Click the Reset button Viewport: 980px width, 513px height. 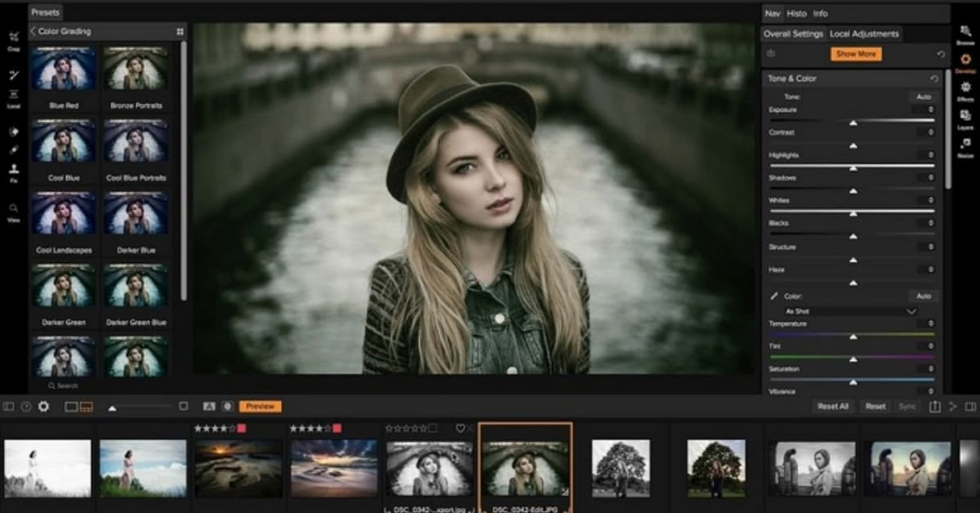click(x=875, y=406)
